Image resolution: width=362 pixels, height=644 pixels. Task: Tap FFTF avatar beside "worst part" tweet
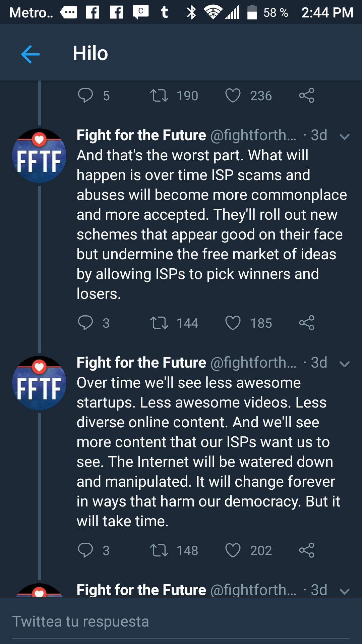39,156
